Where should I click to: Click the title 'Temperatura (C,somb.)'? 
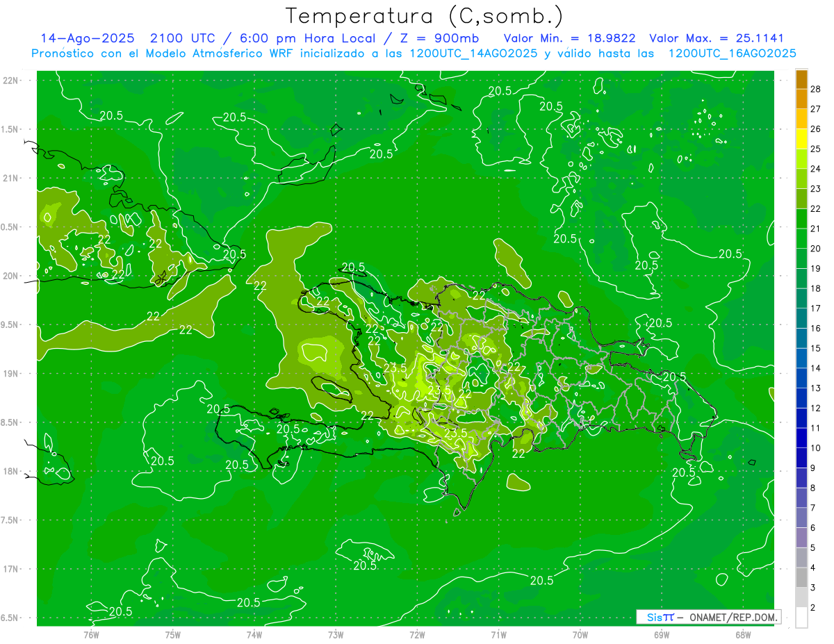click(x=425, y=16)
